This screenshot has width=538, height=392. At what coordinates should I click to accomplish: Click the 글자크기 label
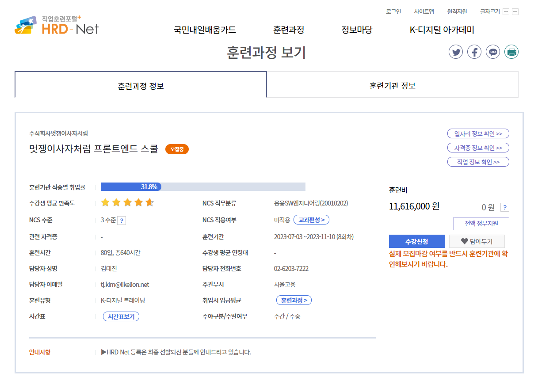point(490,11)
